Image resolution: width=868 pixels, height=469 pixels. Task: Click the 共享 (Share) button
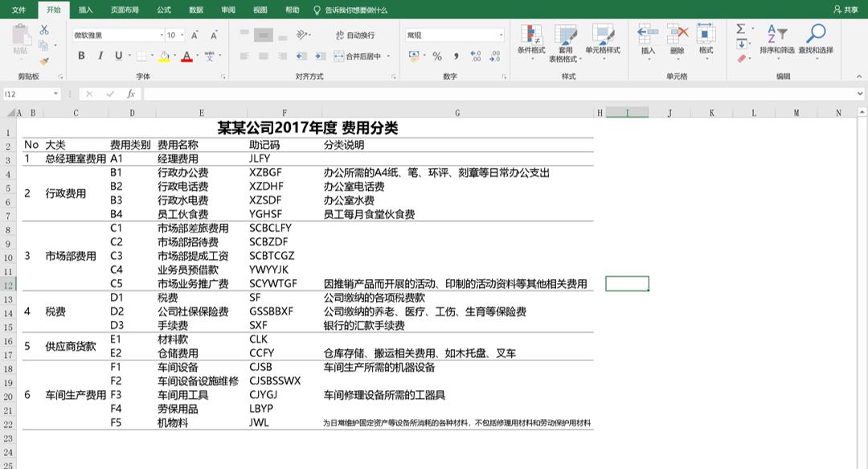849,10
